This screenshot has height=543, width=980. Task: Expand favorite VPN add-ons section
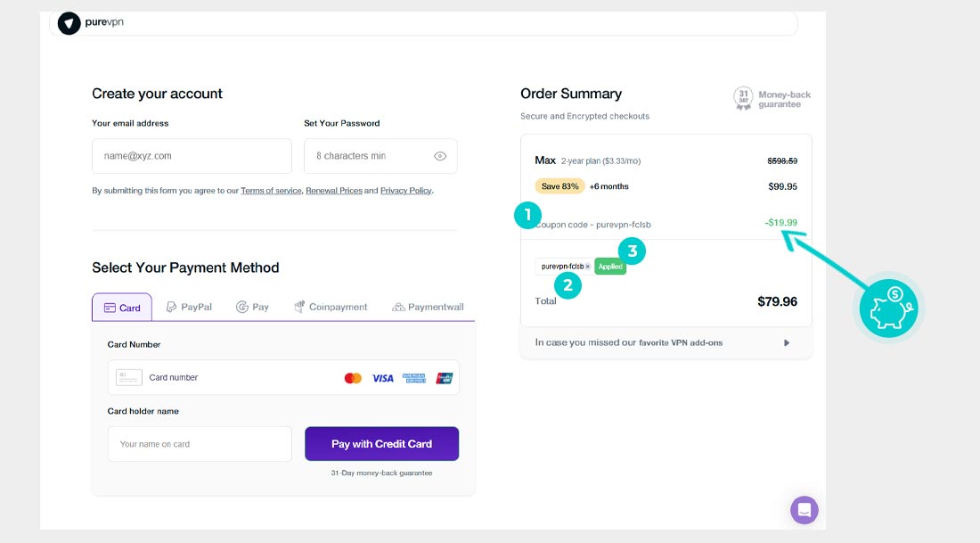pyautogui.click(x=666, y=342)
